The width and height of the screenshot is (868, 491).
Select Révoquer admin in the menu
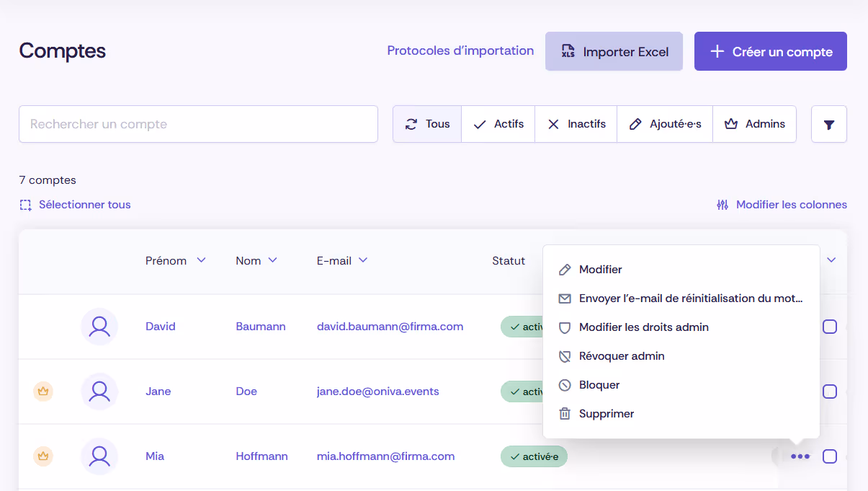[681, 356]
